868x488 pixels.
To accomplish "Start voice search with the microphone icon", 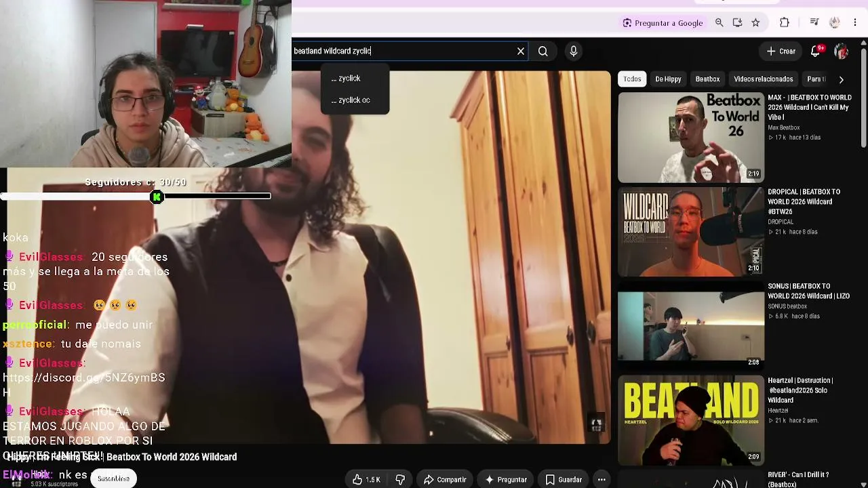I will (574, 51).
